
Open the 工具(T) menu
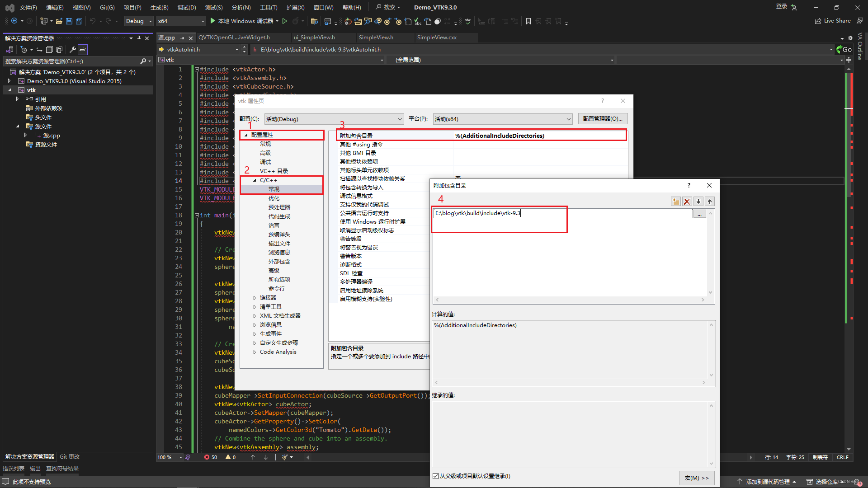[268, 7]
